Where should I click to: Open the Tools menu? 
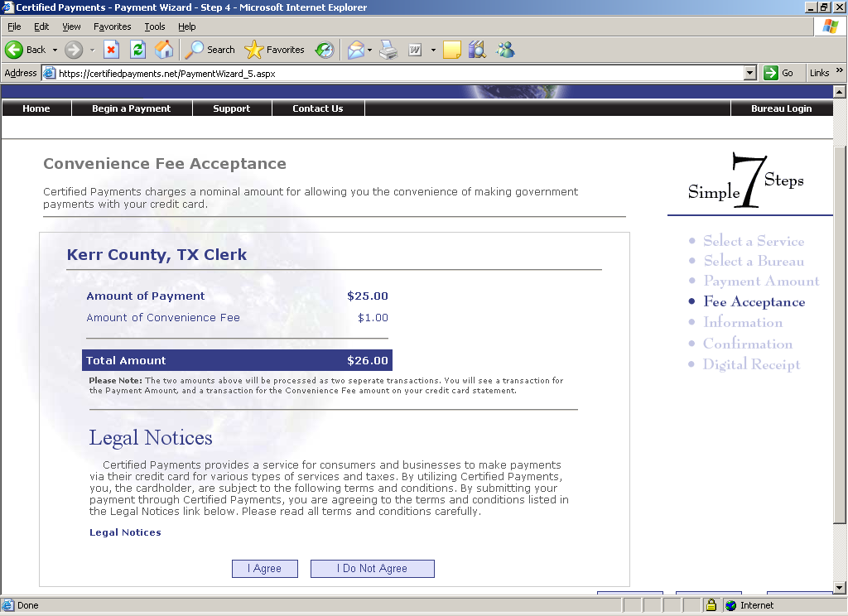(155, 26)
